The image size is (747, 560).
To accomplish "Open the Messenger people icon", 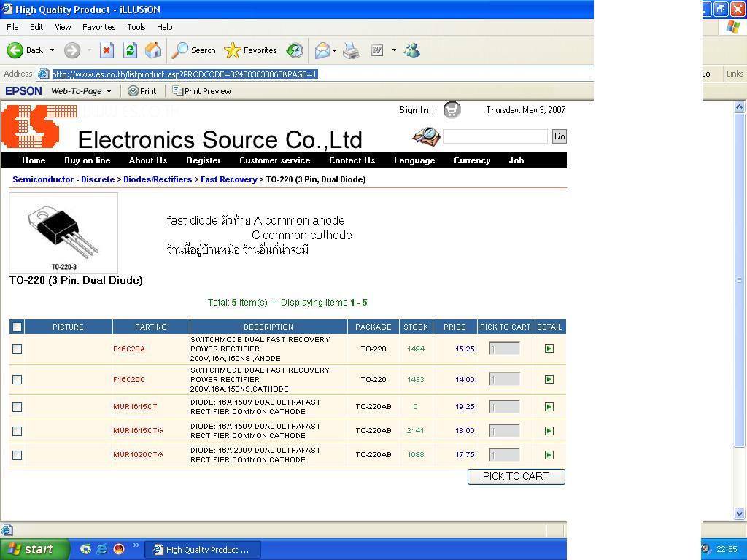I will click(411, 50).
